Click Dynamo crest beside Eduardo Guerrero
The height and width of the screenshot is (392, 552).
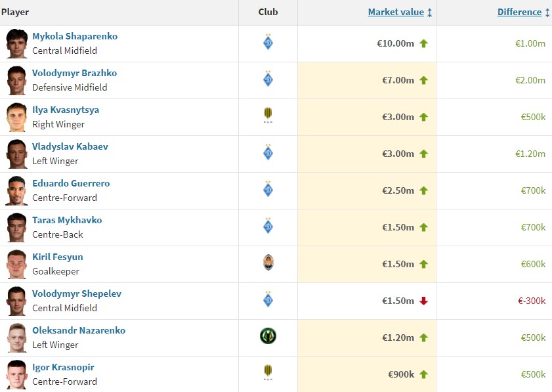(x=268, y=190)
